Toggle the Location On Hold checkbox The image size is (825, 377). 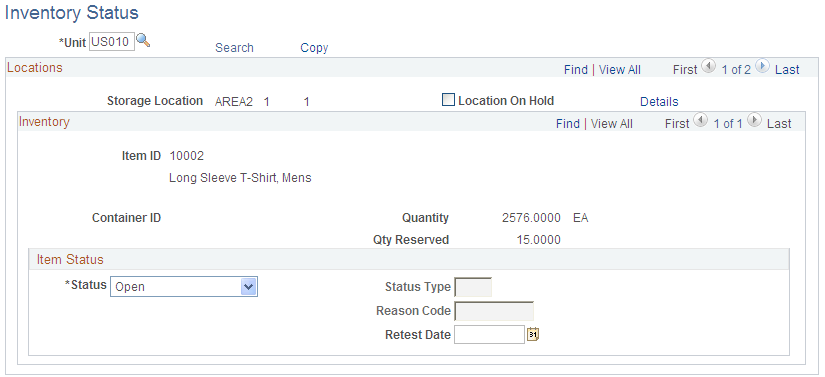(448, 100)
